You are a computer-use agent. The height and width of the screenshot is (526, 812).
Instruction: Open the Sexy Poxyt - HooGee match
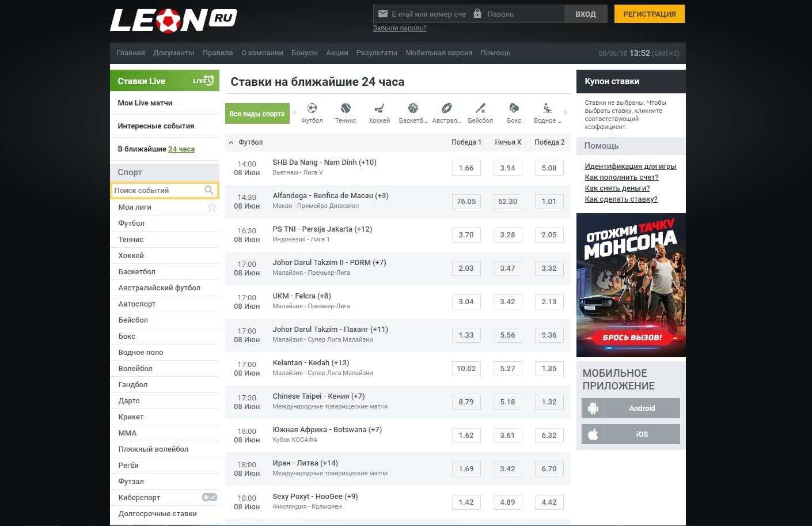pos(315,497)
